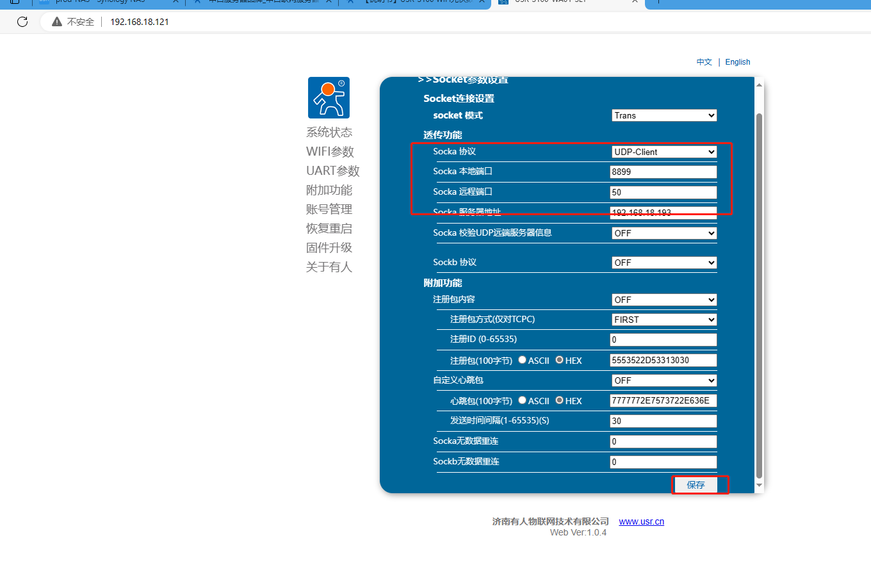The width and height of the screenshot is (871, 588).
Task: Click the Sockb无数据重连 input field
Action: [x=663, y=462]
